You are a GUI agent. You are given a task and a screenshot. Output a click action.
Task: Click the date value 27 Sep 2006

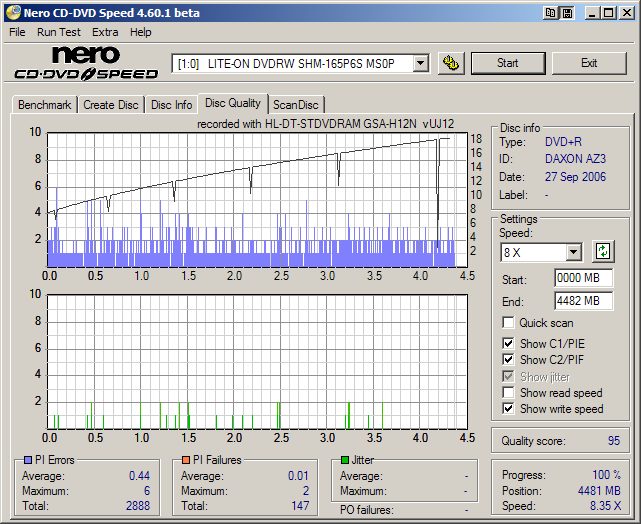(575, 177)
